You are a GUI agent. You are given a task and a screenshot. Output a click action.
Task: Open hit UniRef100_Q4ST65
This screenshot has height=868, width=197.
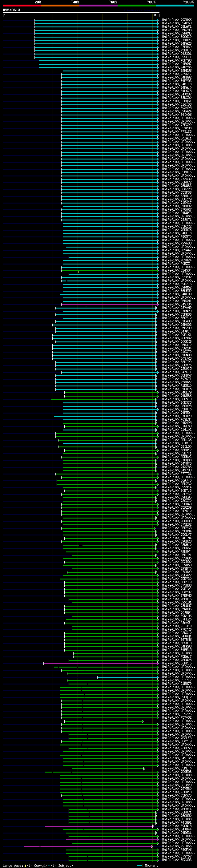pyautogui.click(x=177, y=758)
